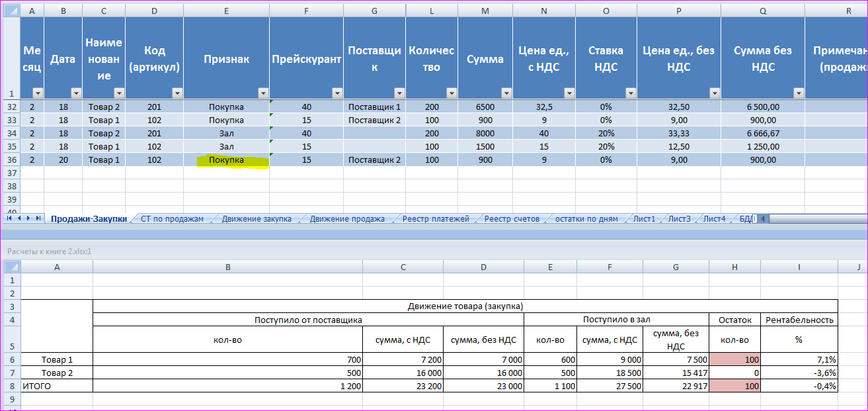
Task: Jump to the last sheet tab with the navigation arrow
Action: 38,218
